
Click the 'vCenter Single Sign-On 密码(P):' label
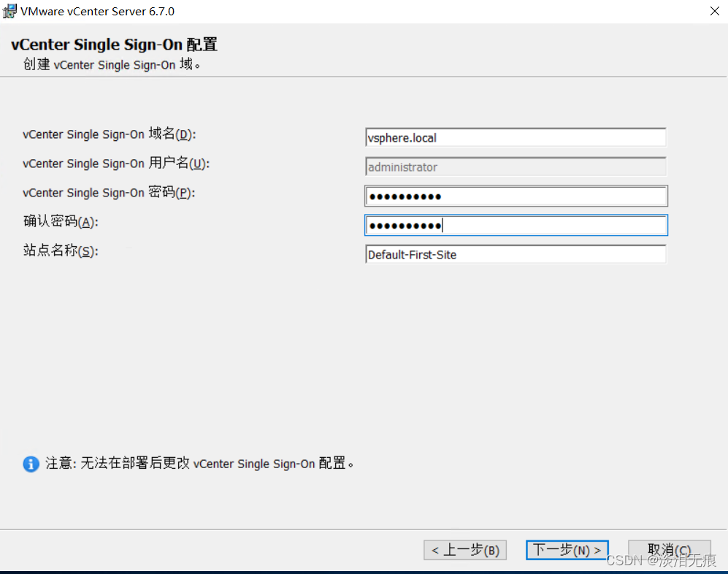(109, 192)
